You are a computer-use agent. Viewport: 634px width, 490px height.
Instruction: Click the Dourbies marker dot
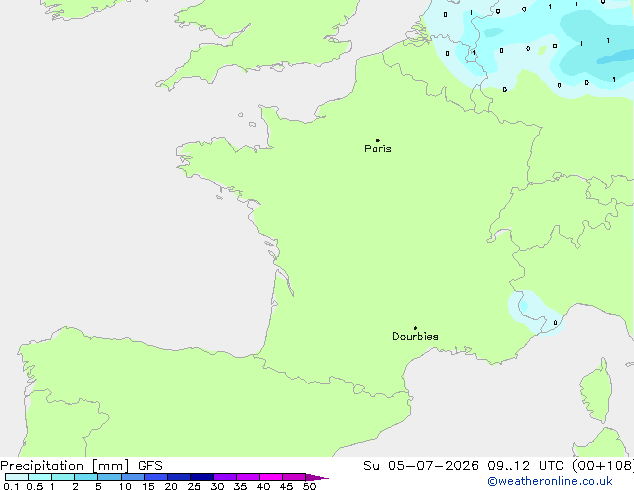415,328
